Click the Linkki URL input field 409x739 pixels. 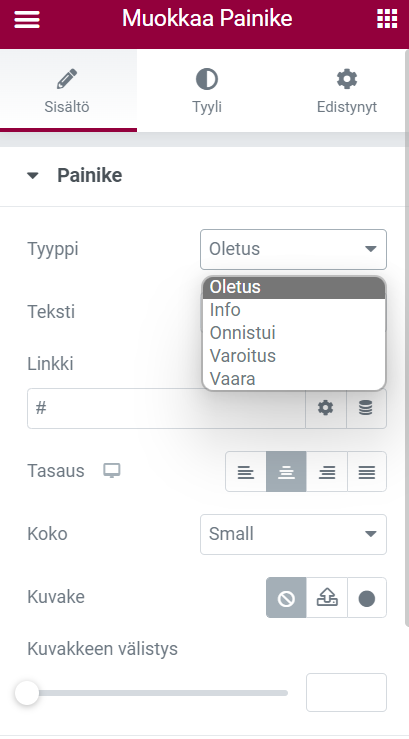[166, 408]
